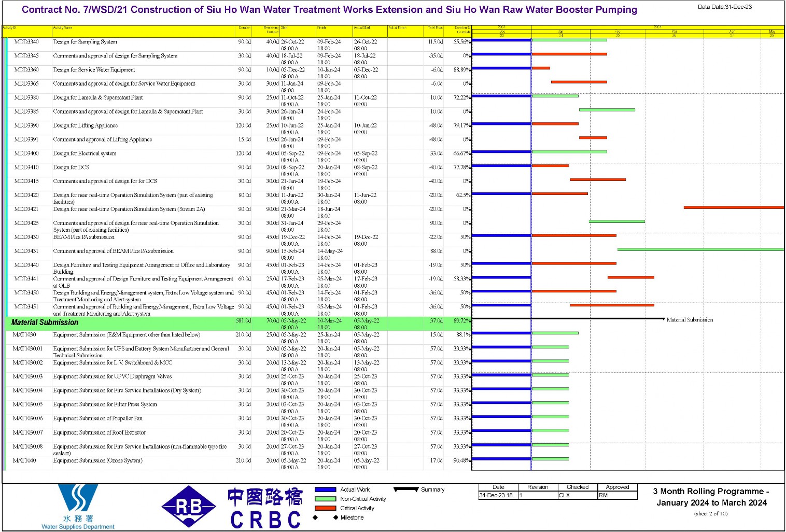This screenshot has height=532, width=786.
Task: Click the 581.0d duration of Material Submission
Action: tap(243, 321)
